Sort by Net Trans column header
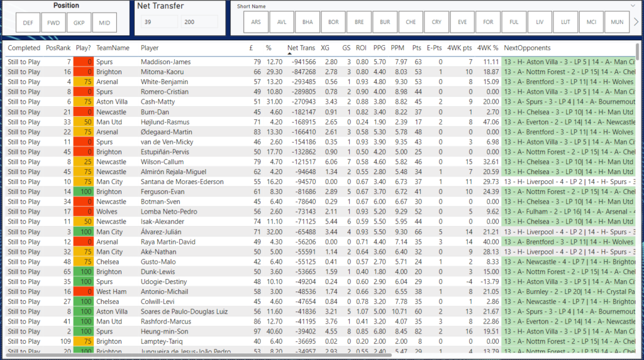This screenshot has width=644, height=360. click(301, 48)
